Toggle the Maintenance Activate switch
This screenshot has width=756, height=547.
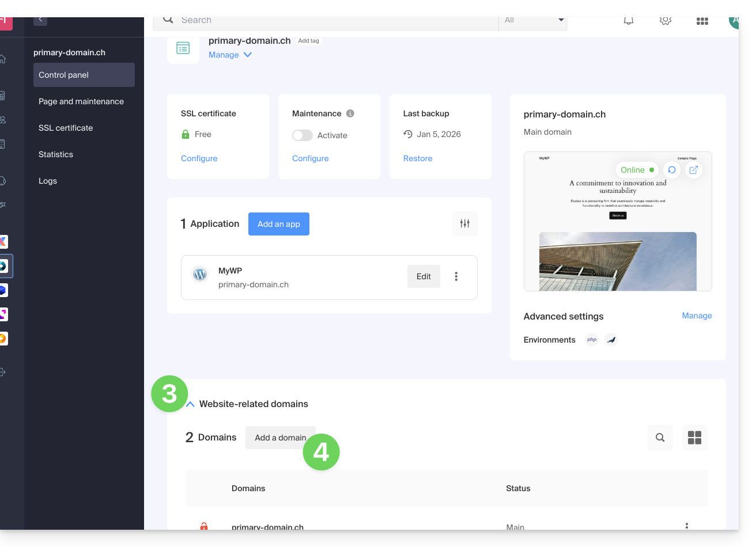pyautogui.click(x=303, y=135)
